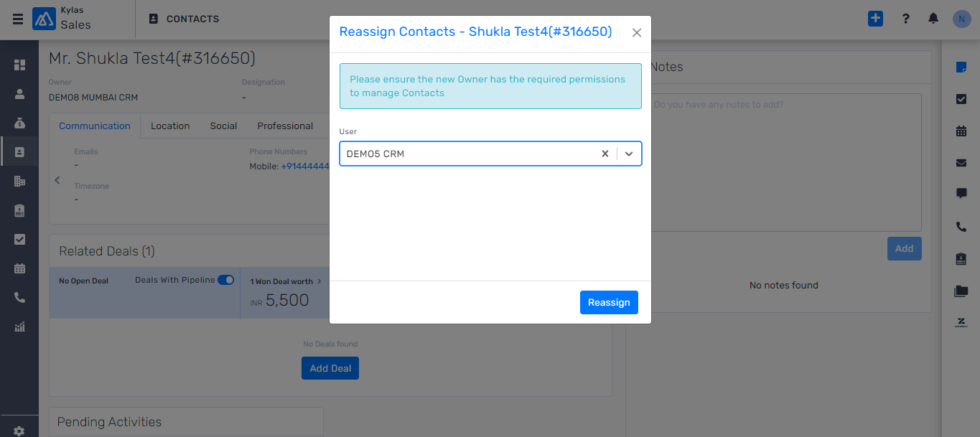
Task: Click the Add Deal button
Action: click(x=330, y=368)
